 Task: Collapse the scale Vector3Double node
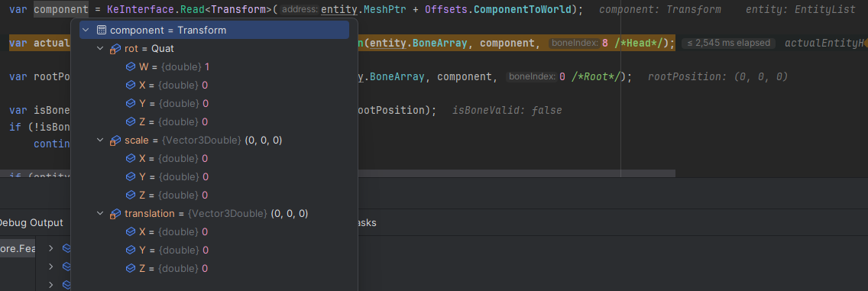[x=100, y=141]
